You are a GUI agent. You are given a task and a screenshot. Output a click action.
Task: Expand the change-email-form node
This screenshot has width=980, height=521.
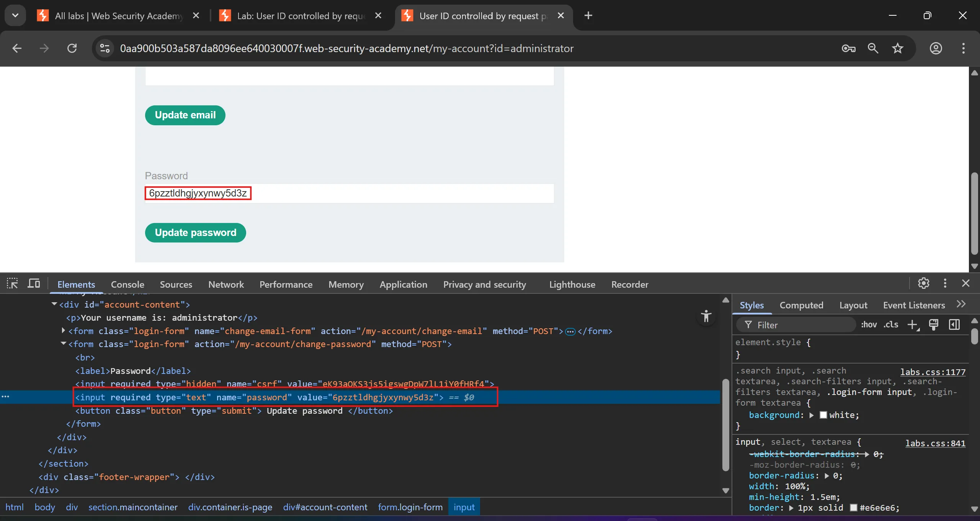pos(64,331)
